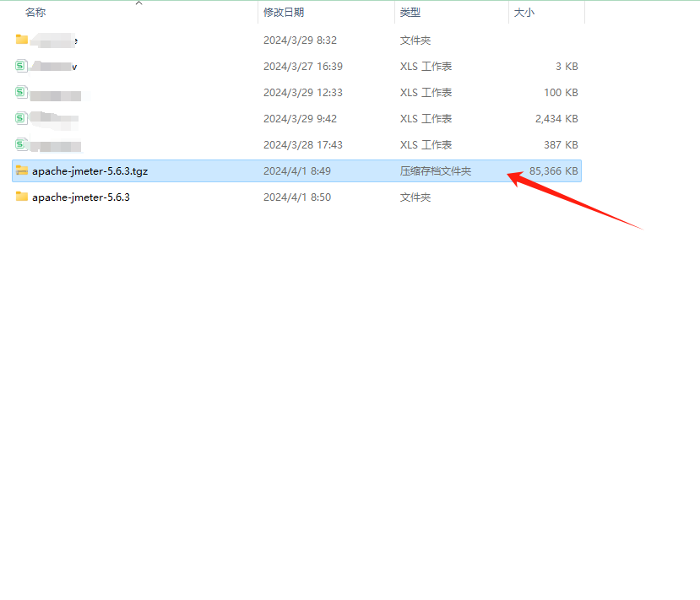The height and width of the screenshot is (600, 700).
Task: Click the sort arrow above the 名称 column
Action: point(138,3)
